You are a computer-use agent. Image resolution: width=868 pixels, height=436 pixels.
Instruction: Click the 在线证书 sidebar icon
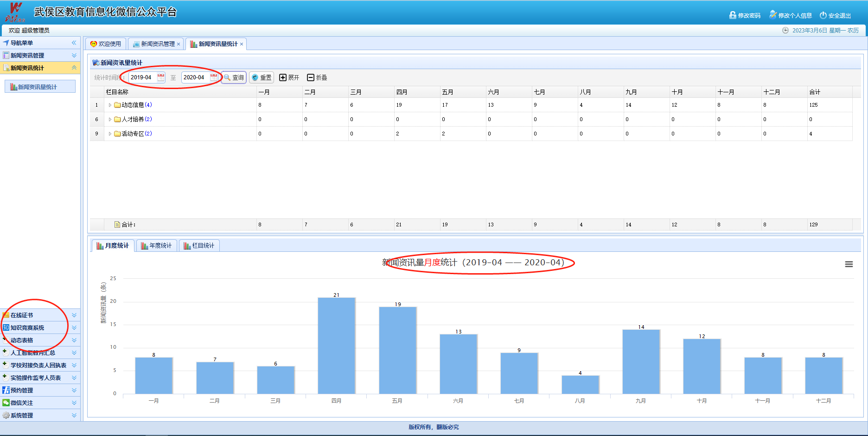[6, 315]
